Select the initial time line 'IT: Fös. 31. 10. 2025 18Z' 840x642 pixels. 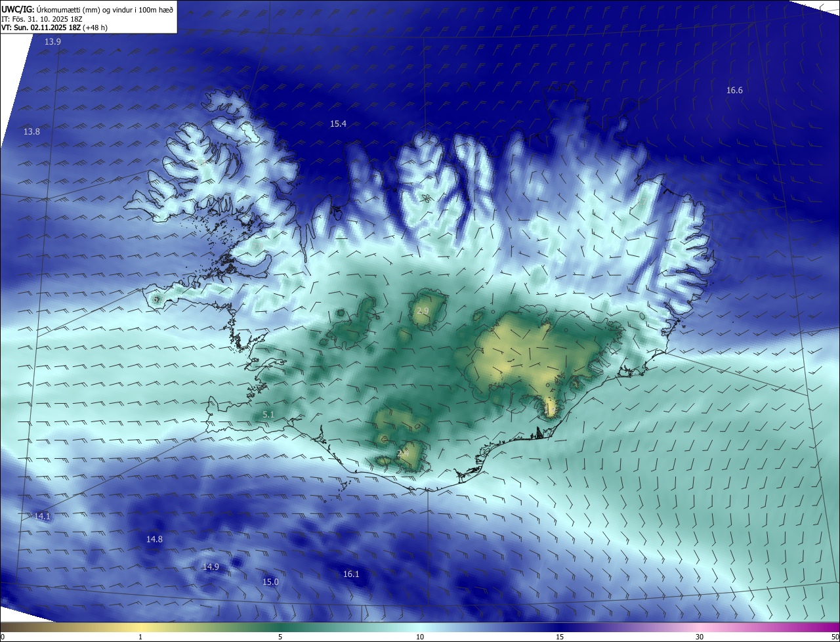(x=41, y=18)
